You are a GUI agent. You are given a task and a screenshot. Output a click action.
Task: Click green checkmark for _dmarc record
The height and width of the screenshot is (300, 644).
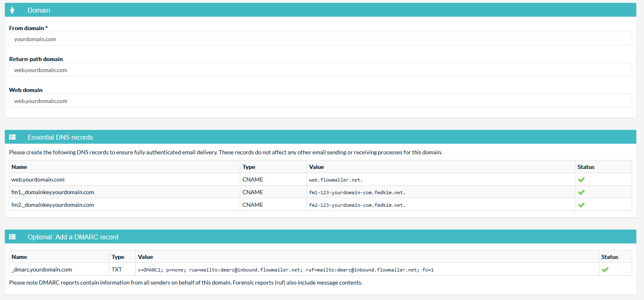[x=605, y=269]
